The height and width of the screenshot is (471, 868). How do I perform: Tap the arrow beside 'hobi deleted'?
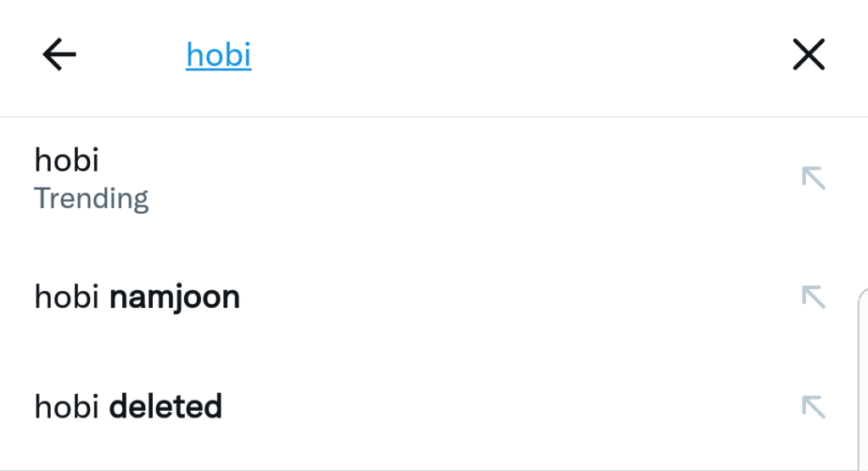click(813, 407)
